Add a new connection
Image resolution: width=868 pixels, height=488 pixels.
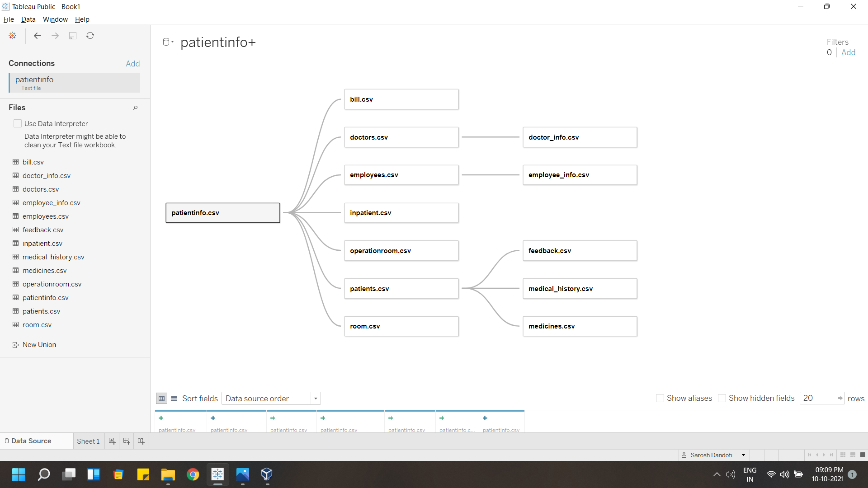click(133, 64)
